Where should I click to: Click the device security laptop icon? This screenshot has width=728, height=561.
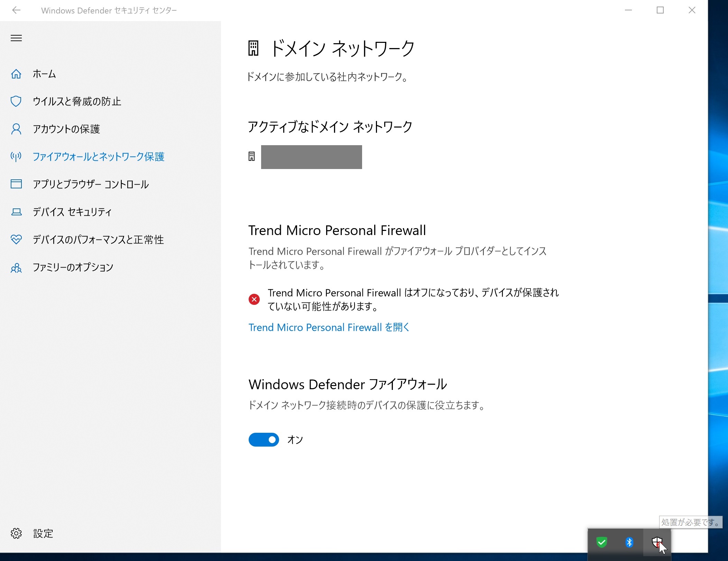(16, 212)
